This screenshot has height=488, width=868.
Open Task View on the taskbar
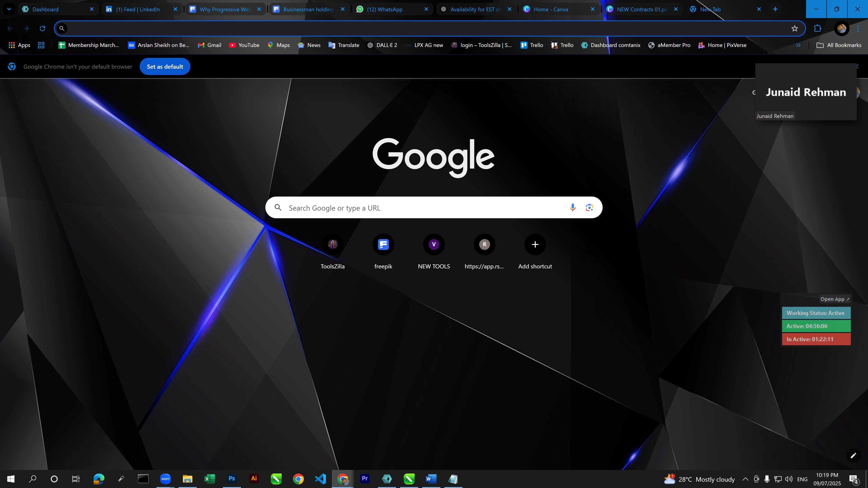click(76, 479)
